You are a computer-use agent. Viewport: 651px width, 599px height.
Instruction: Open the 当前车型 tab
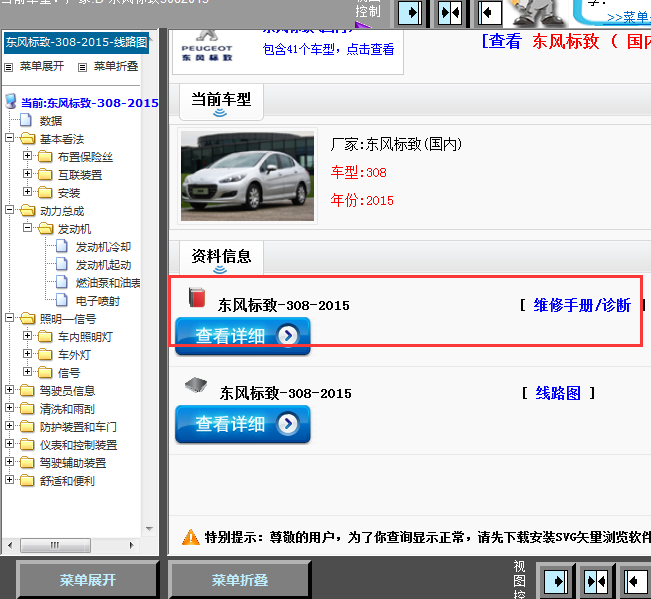pyautogui.click(x=221, y=102)
